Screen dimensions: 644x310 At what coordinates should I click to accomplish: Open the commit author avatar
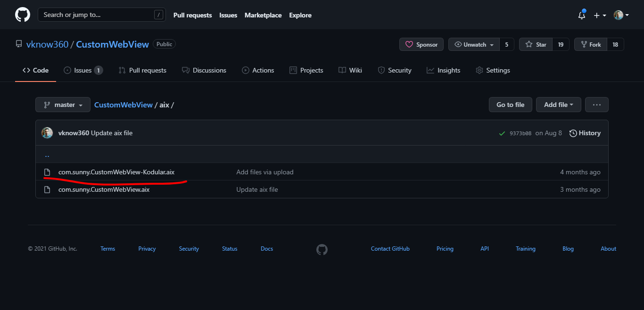[47, 133]
